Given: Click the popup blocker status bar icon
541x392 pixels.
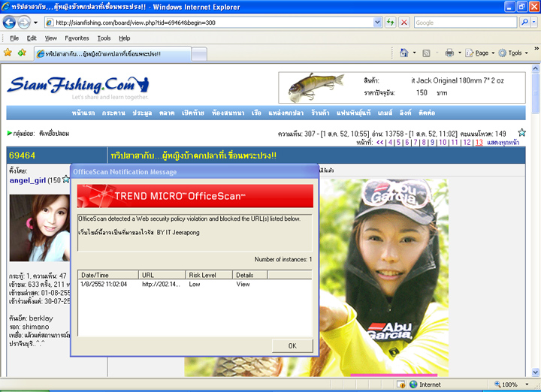Looking at the screenshot, I should (x=400, y=384).
